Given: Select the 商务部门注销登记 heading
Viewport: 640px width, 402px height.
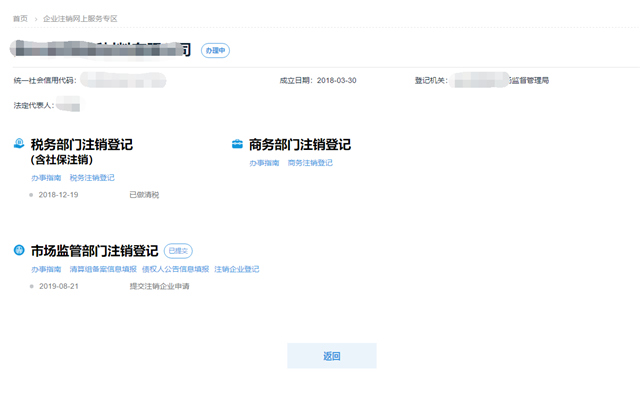Looking at the screenshot, I should tap(300, 144).
